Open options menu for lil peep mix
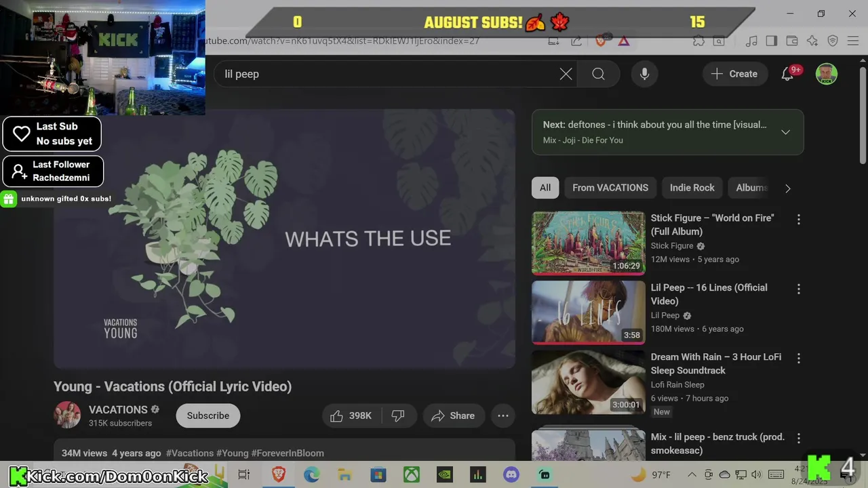 [798, 439]
